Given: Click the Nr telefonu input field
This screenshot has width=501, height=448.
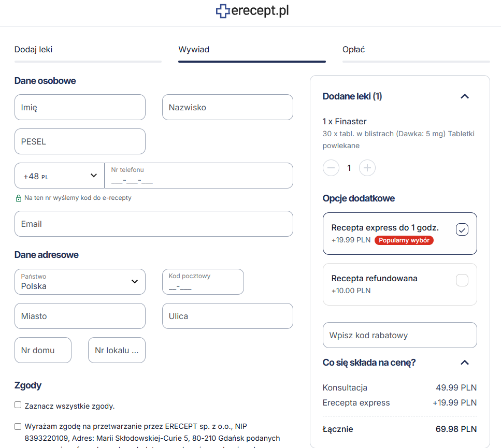Looking at the screenshot, I should click(x=199, y=176).
